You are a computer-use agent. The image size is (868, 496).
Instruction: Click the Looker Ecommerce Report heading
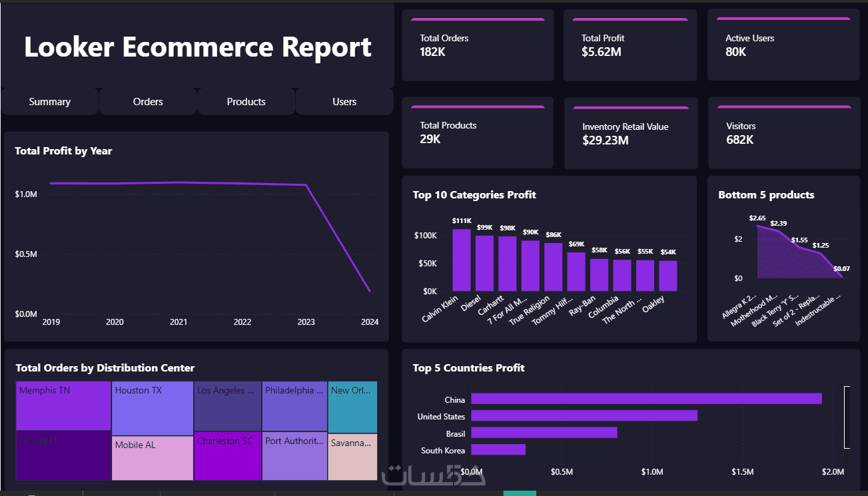[198, 47]
